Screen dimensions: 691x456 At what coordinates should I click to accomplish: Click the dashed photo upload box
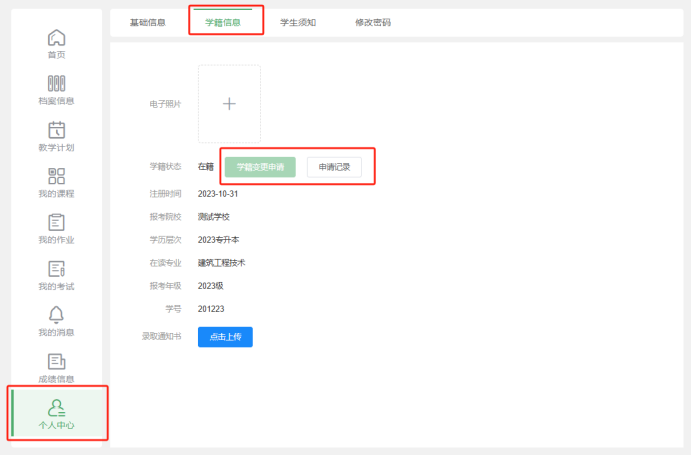pyautogui.click(x=229, y=104)
